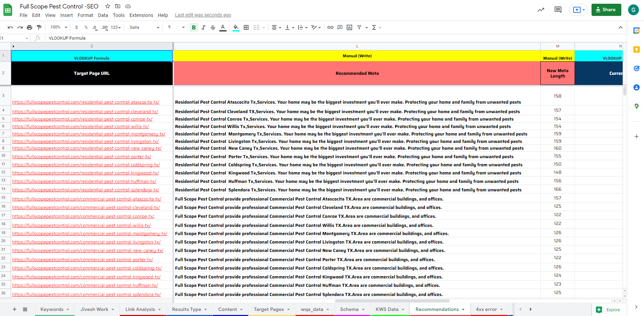644x316 pixels.
Task: Click the Insert chart icon
Action: coord(349,27)
